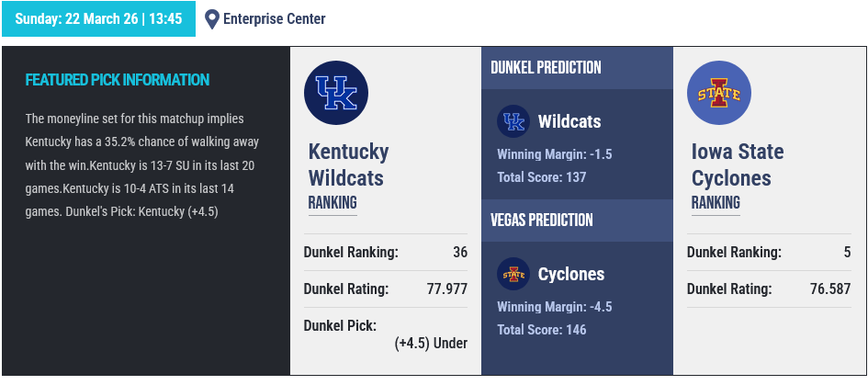This screenshot has width=868, height=385.
Task: Open the Enterprise Center venue link
Action: click(275, 18)
